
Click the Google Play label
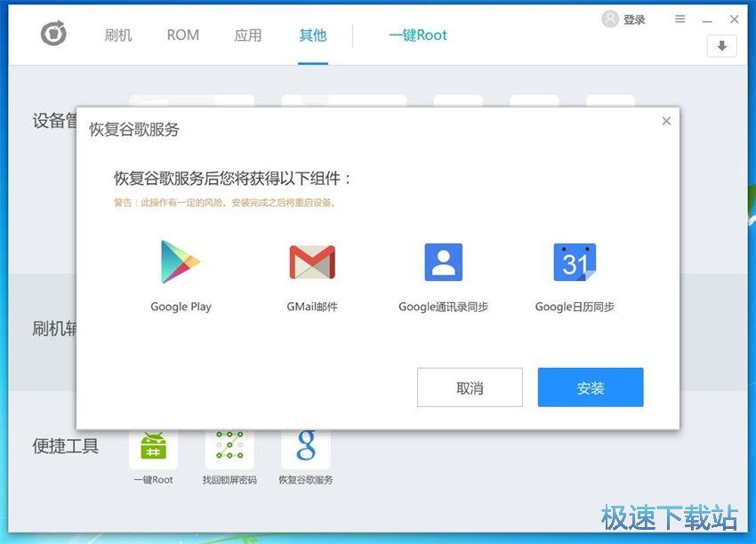[x=181, y=307]
